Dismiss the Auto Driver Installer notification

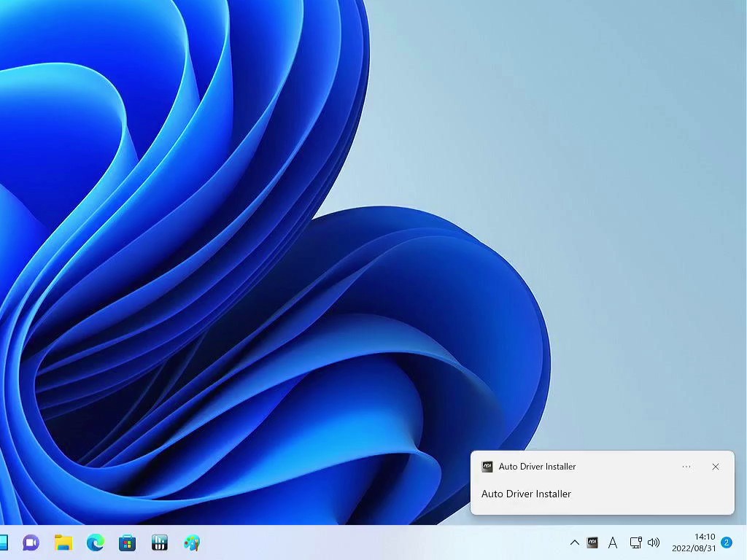tap(716, 467)
